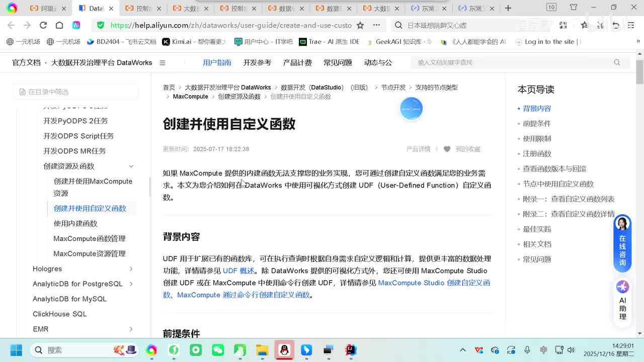
Task: Click the page vertical scrollbar thumb
Action: (x=639, y=72)
